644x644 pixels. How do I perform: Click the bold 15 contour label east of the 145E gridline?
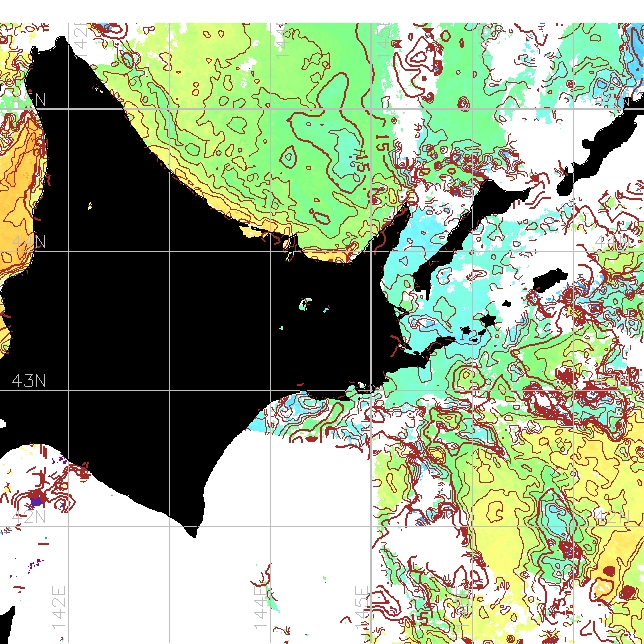382,143
